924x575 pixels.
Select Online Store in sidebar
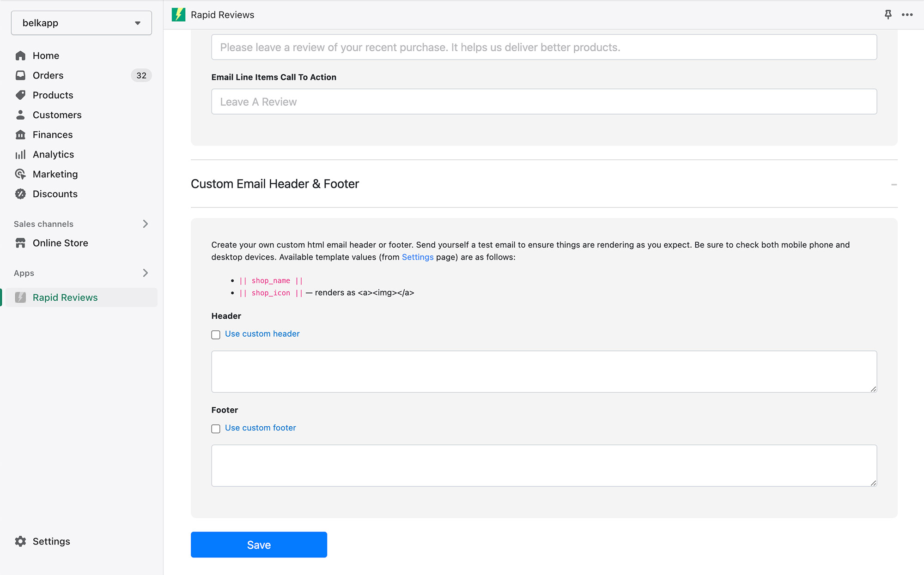[60, 243]
